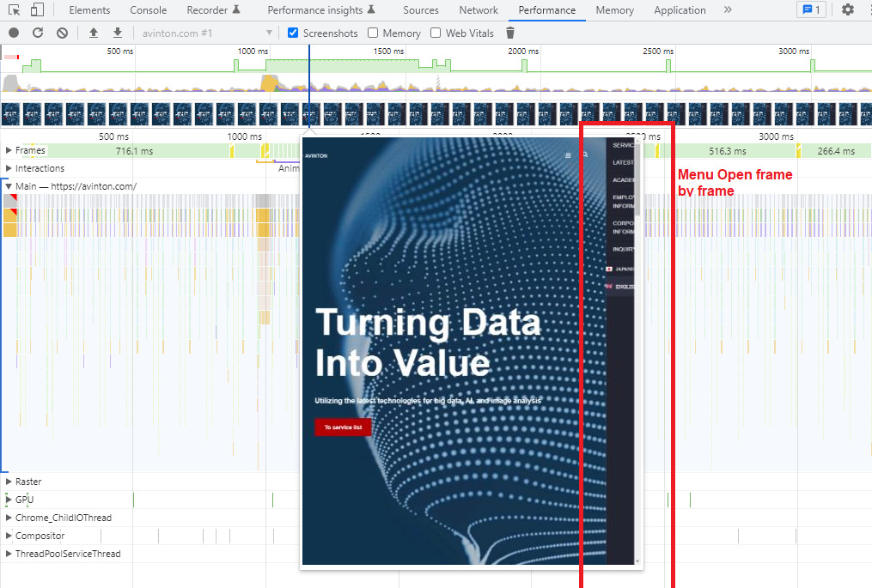Click the search icon in page preview
This screenshot has height=588, width=872.
585,155
